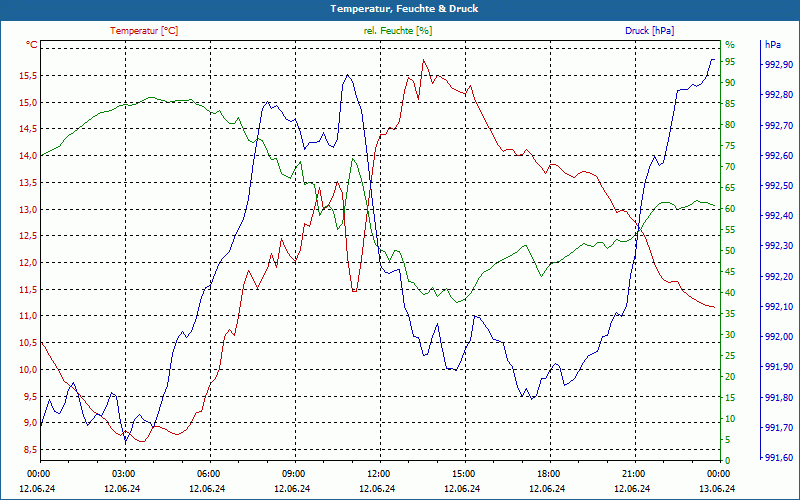800x500 pixels.
Task: Click the 35 tick on humidity axis
Action: 730,314
